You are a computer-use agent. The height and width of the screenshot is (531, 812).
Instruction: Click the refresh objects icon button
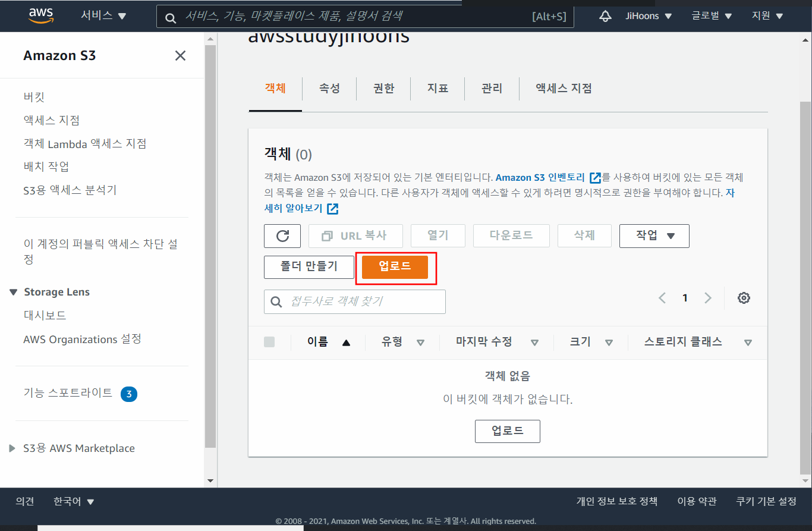coord(282,236)
